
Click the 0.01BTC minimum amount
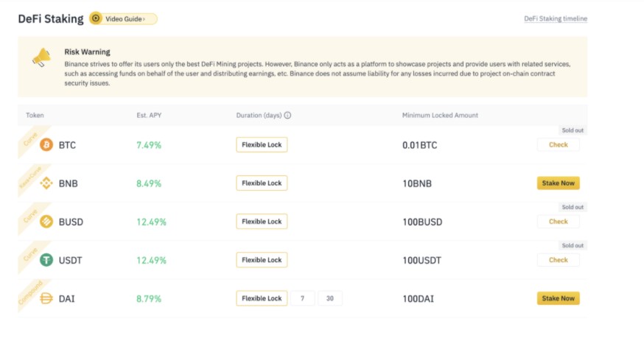(420, 145)
